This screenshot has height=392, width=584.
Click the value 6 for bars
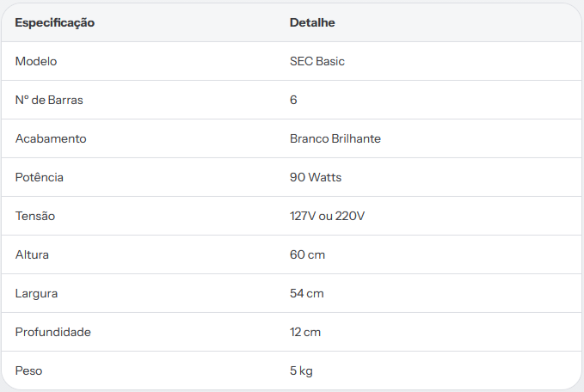pyautogui.click(x=293, y=100)
